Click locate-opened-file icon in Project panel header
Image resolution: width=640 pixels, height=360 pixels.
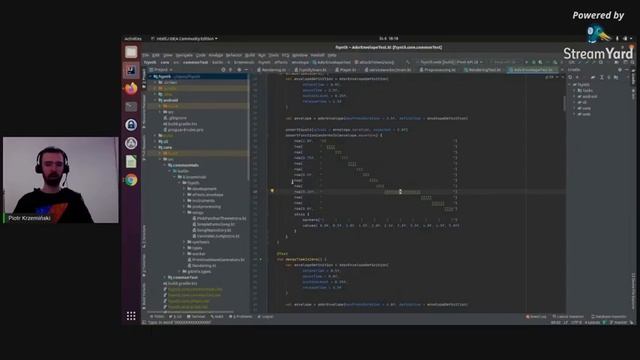223,70
